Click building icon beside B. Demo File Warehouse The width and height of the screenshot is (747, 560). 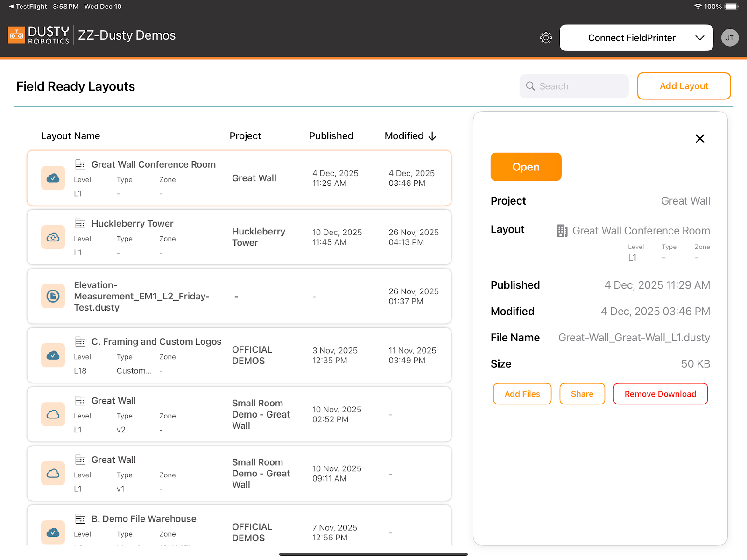80,518
